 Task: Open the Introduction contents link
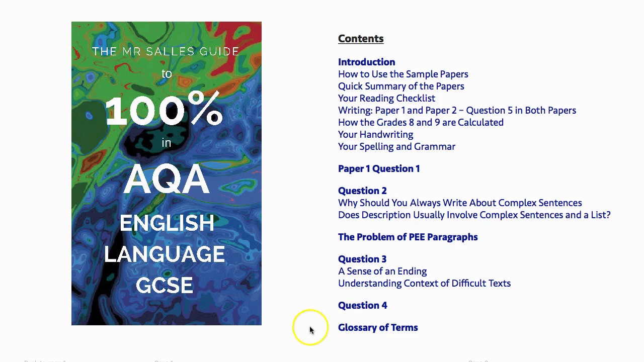tap(366, 62)
